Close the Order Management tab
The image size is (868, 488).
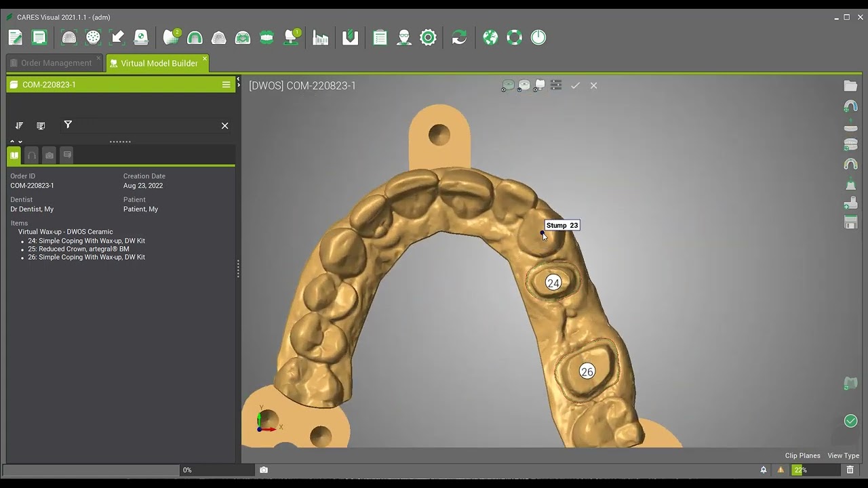[98, 58]
